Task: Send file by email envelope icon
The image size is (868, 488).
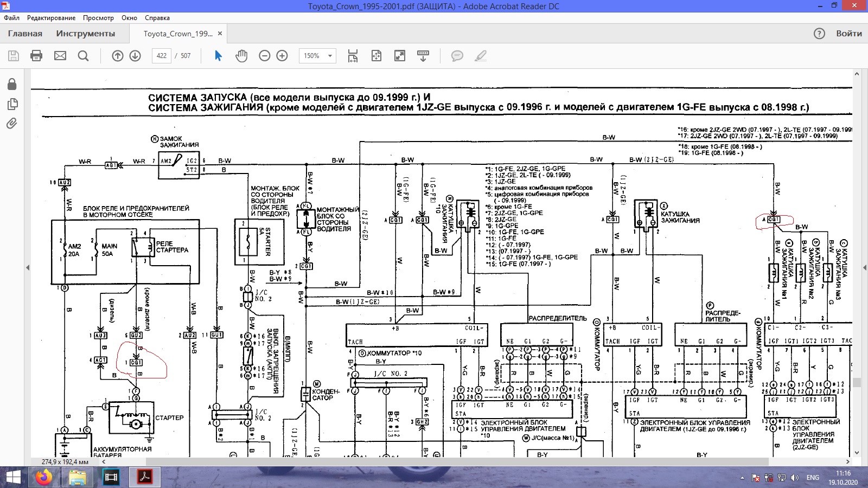Action: click(x=60, y=55)
